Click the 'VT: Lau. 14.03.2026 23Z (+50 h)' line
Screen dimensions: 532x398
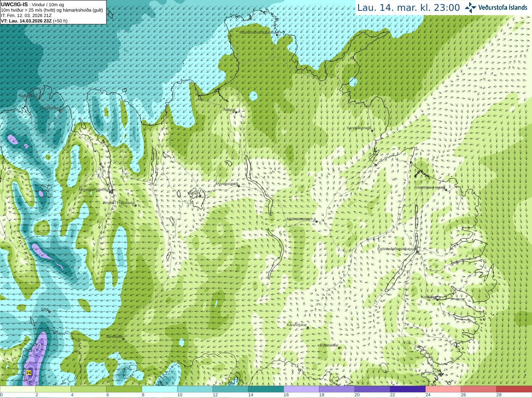[34, 21]
